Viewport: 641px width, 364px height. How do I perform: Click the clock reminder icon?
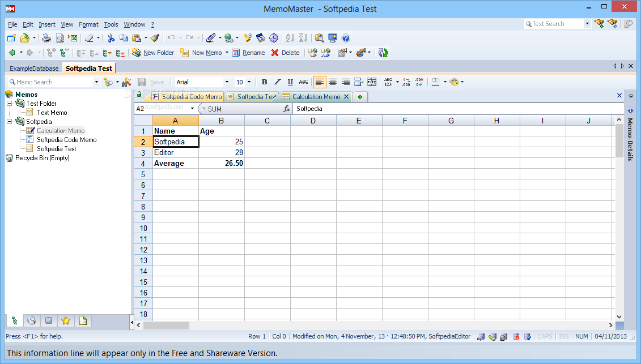coord(274,38)
